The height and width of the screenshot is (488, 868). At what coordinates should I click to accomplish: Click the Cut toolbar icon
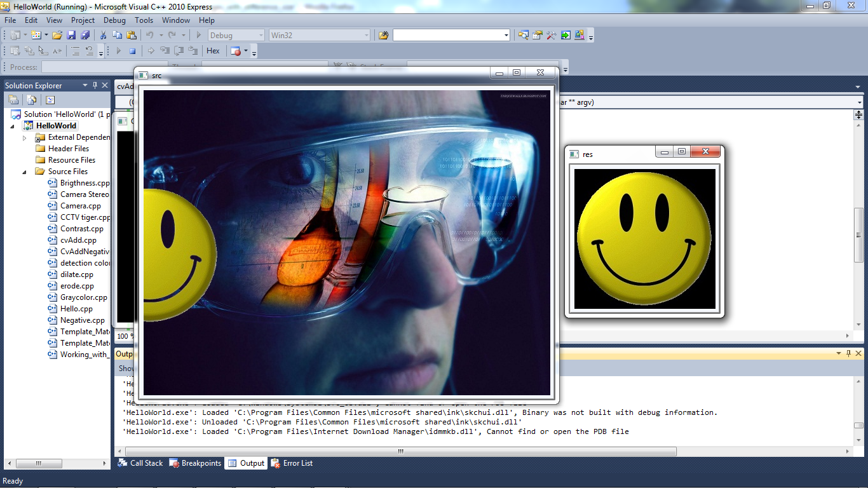click(x=104, y=36)
